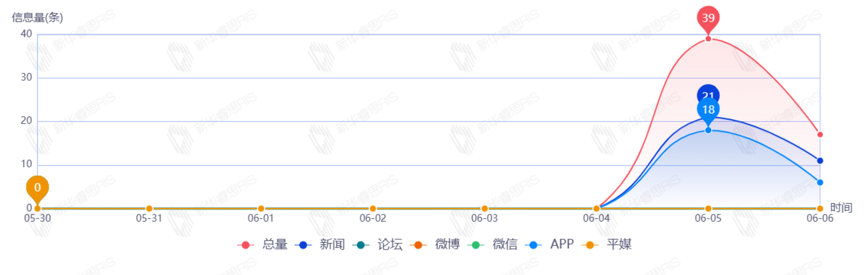The width and height of the screenshot is (868, 275).
Task: Click the light blue APP point at 06-06
Action: [820, 182]
